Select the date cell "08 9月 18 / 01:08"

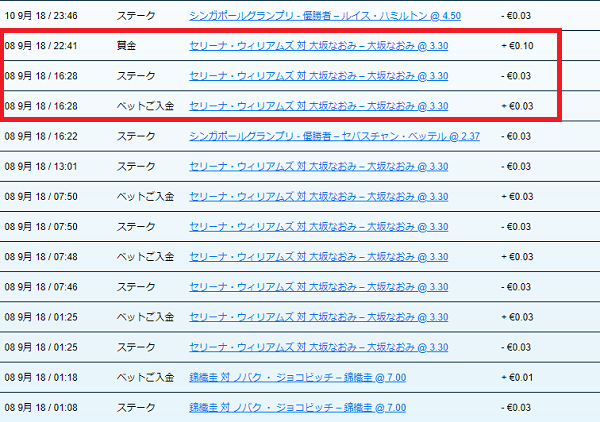click(41, 407)
